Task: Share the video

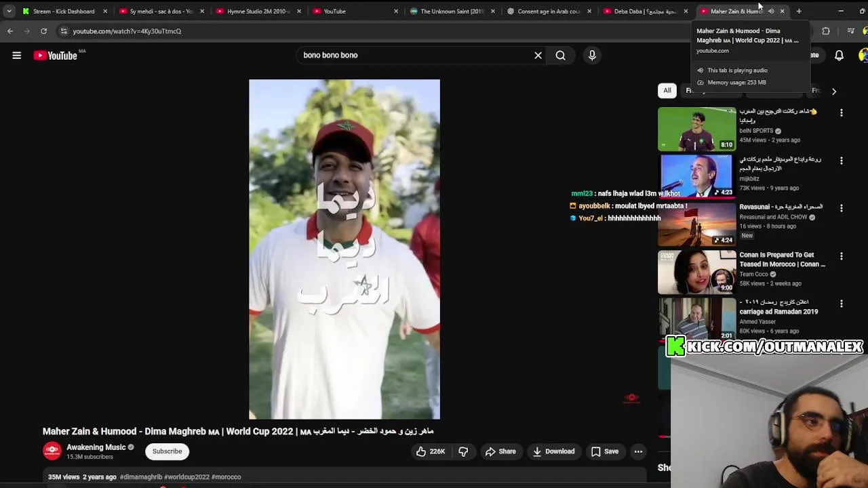Action: pos(500,451)
